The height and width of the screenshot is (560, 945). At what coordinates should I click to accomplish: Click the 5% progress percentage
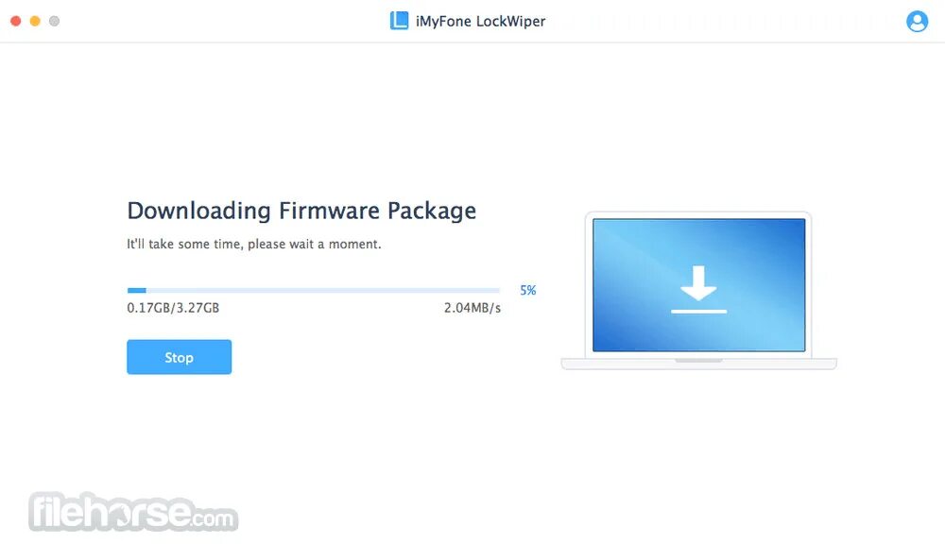[528, 290]
